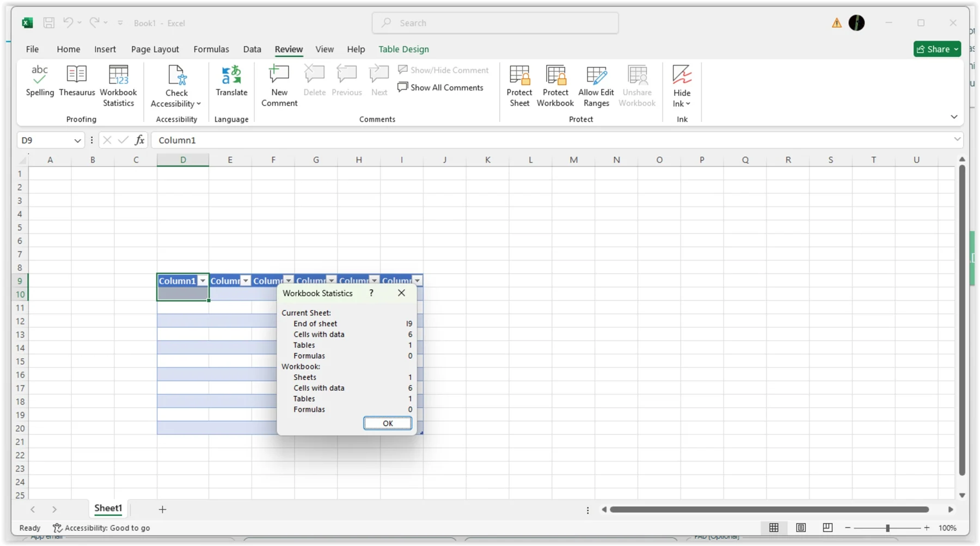Screen dimensions: 980x546
Task: Open Allow Edit Ranges
Action: tap(596, 86)
